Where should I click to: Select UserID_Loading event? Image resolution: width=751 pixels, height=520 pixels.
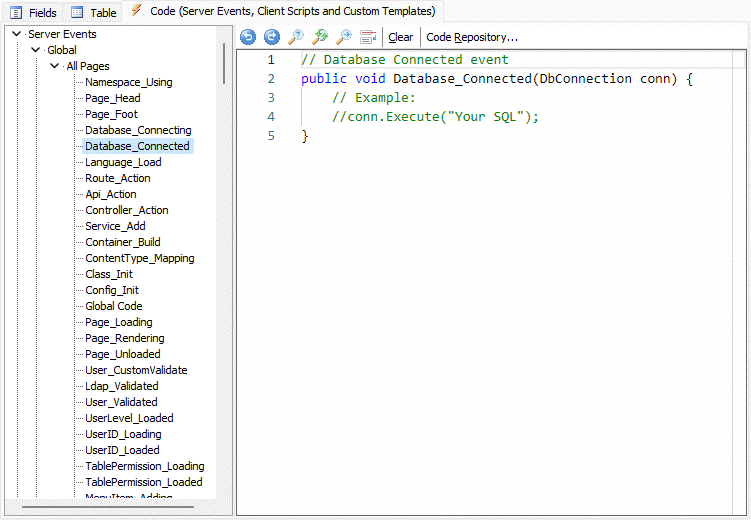[123, 434]
